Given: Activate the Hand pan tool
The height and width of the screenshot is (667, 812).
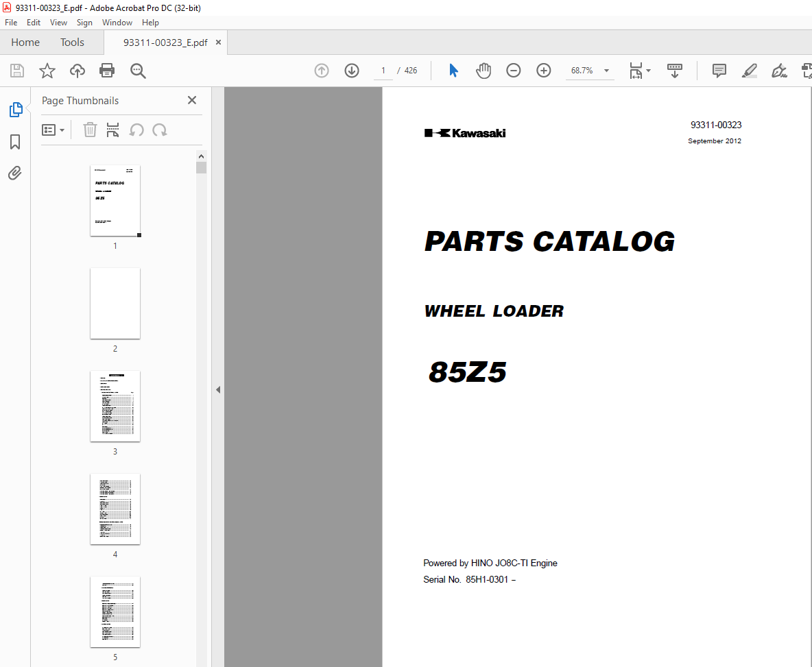Looking at the screenshot, I should [x=483, y=71].
